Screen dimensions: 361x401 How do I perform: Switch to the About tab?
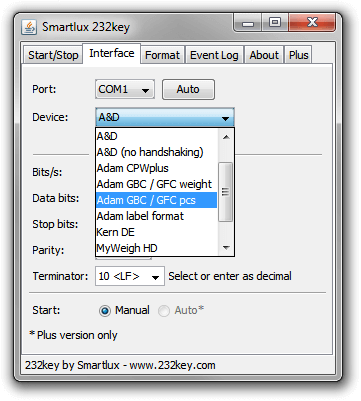(264, 55)
